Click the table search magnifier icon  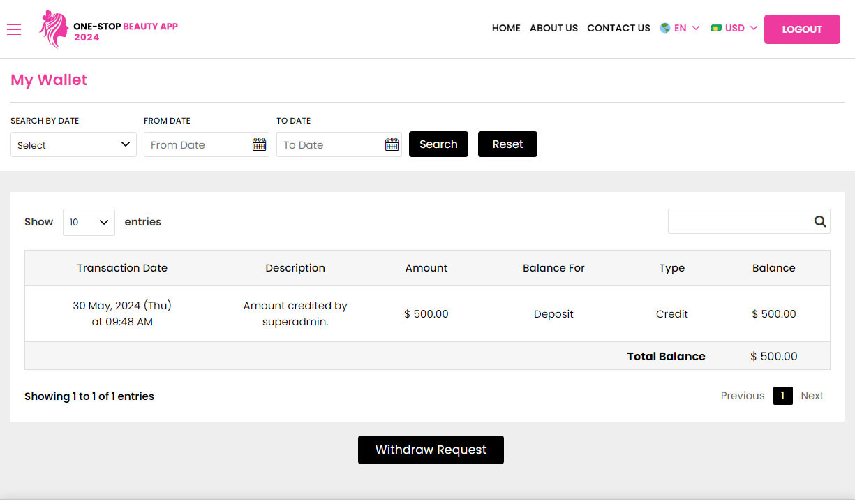(820, 221)
